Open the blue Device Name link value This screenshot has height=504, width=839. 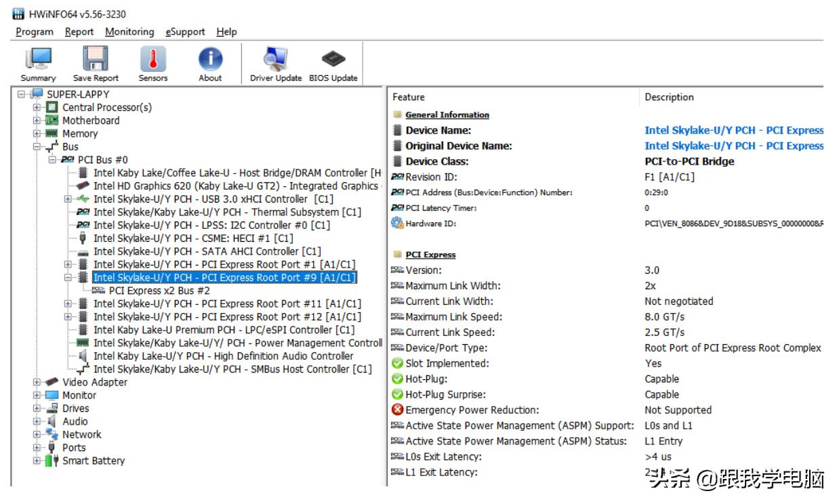pos(734,130)
